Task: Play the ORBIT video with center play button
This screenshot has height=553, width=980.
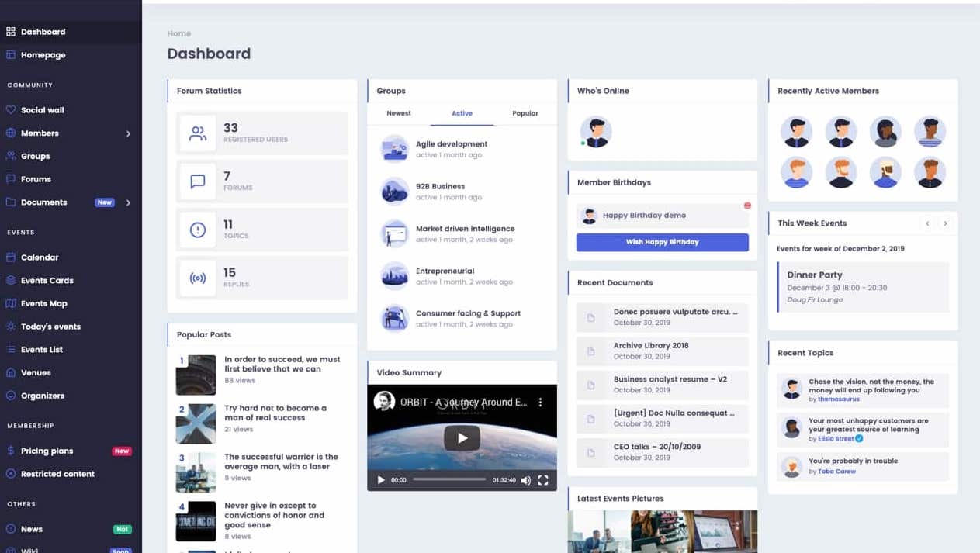Action: 462,438
